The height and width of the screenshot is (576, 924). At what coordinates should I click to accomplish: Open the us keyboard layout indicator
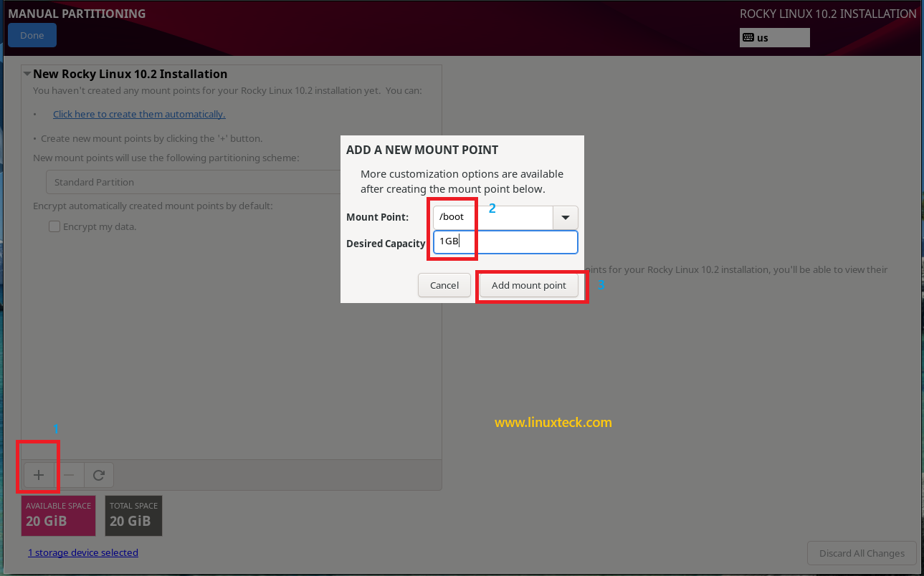point(774,38)
